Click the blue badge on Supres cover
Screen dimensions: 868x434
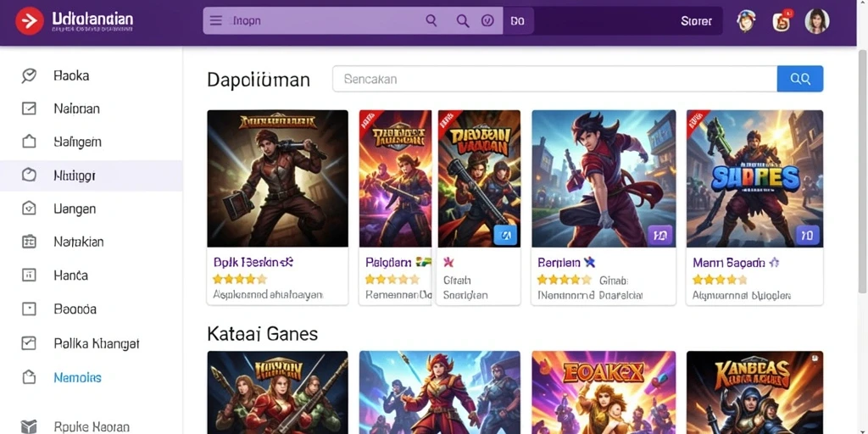pyautogui.click(x=808, y=236)
